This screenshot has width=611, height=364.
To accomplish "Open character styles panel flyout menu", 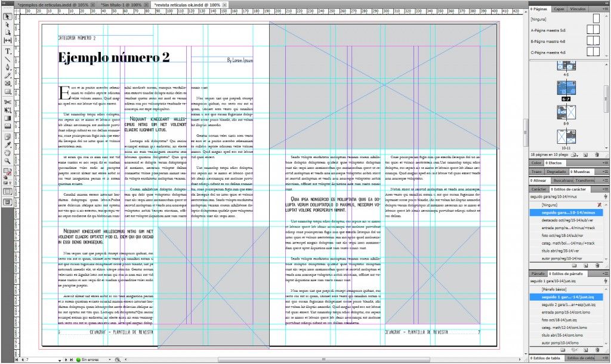I will coord(605,189).
